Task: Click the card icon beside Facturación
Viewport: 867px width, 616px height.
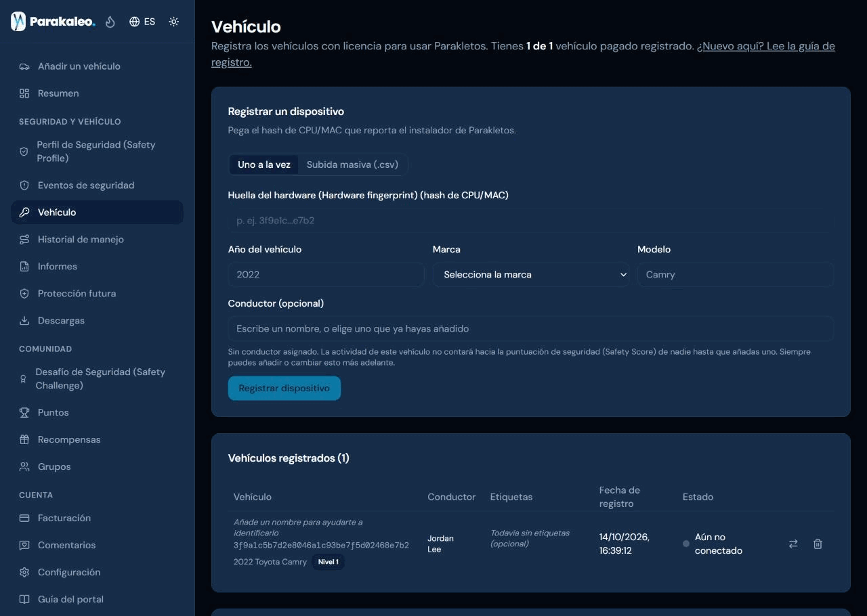Action: click(24, 519)
